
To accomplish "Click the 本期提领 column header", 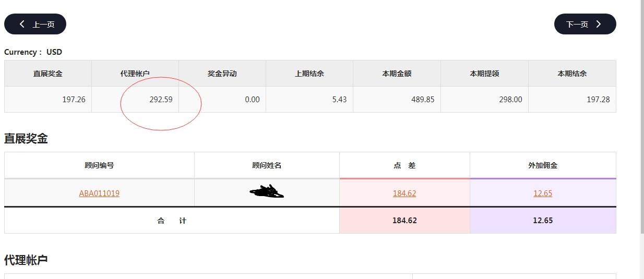I will click(x=484, y=74).
